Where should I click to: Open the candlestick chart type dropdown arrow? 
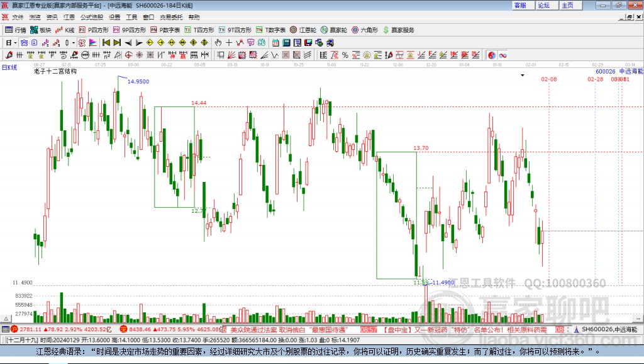[x=73, y=42]
